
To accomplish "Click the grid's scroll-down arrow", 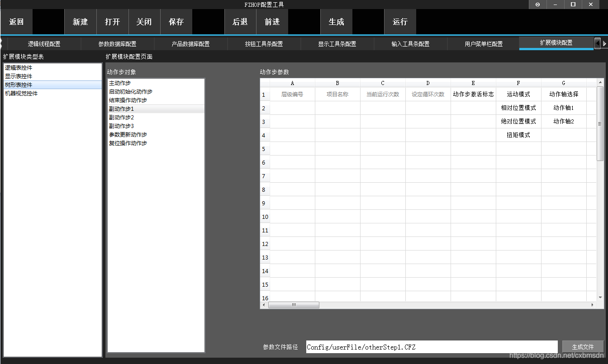I will [x=600, y=298].
